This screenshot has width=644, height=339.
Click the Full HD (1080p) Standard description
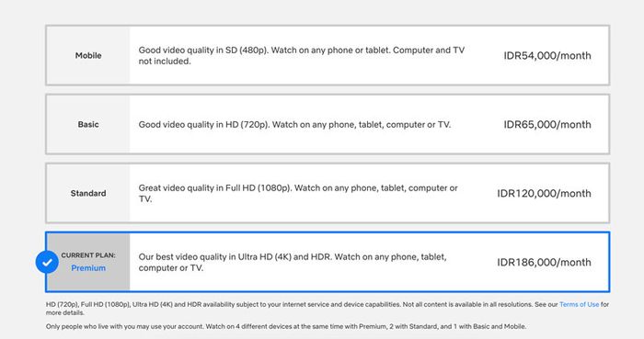point(298,193)
